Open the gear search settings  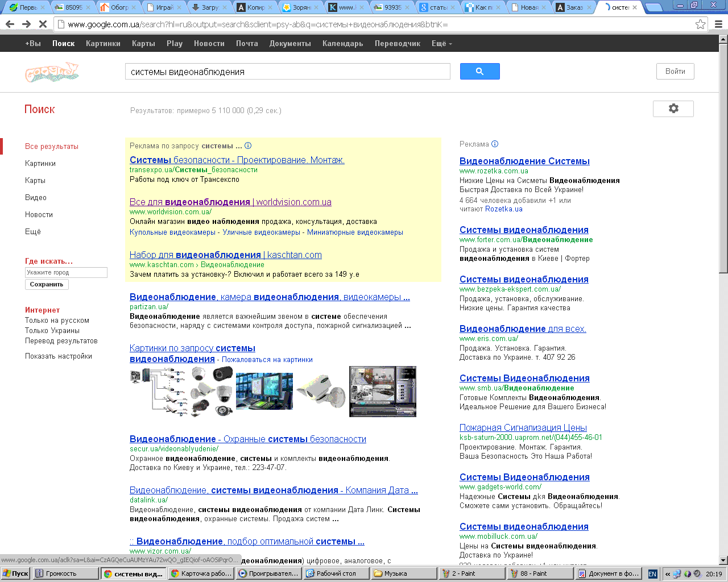673,109
